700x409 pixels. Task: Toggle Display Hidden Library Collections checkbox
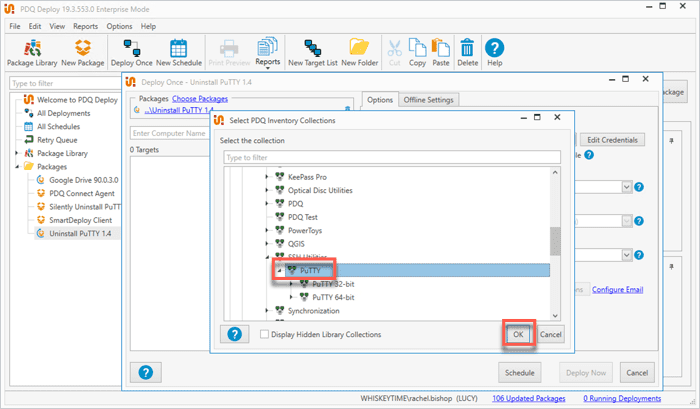coord(264,334)
